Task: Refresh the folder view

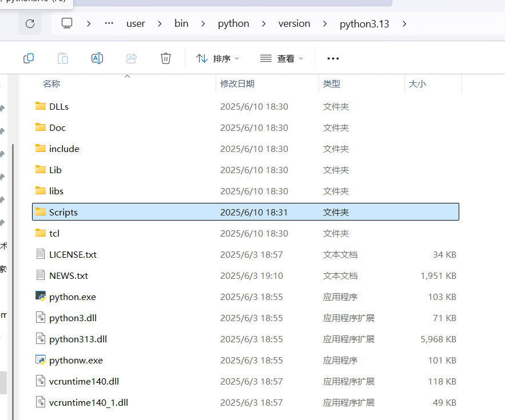Action: coord(30,23)
